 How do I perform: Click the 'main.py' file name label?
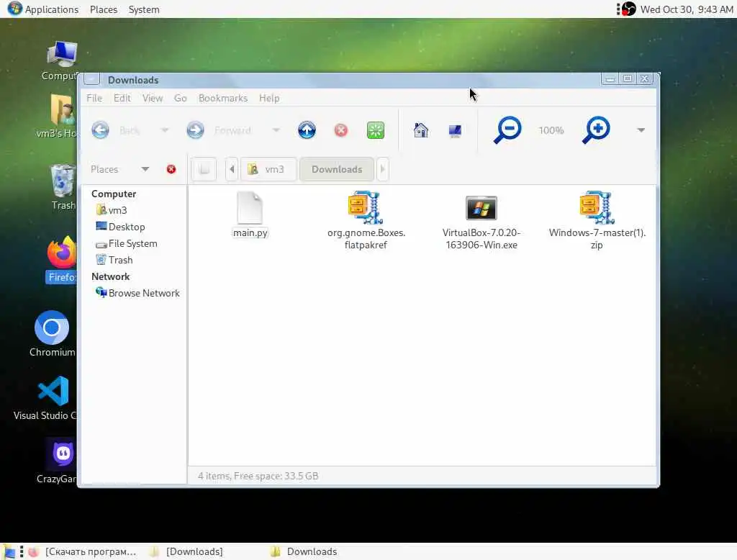tap(250, 232)
